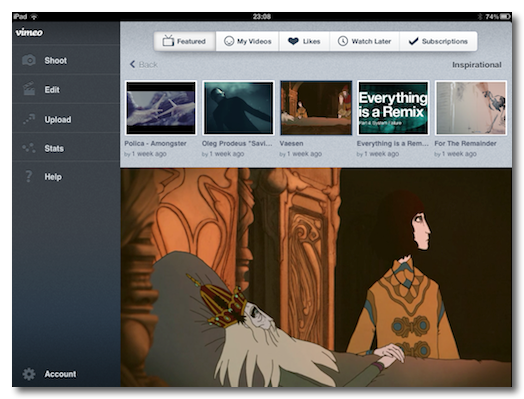Tap the Edit clapperboard icon
Screen dimensions: 524x399
(29, 89)
